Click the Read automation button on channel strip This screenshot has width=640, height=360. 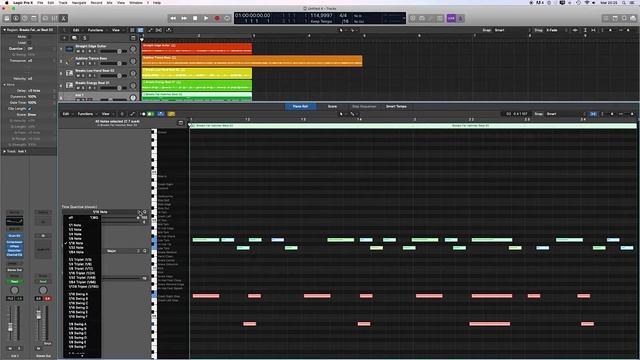(14, 282)
